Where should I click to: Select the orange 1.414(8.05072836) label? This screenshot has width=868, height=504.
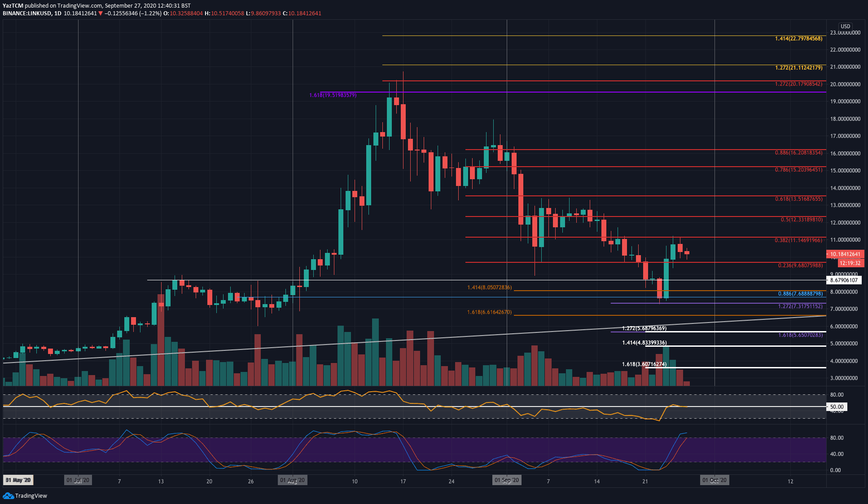coord(489,287)
